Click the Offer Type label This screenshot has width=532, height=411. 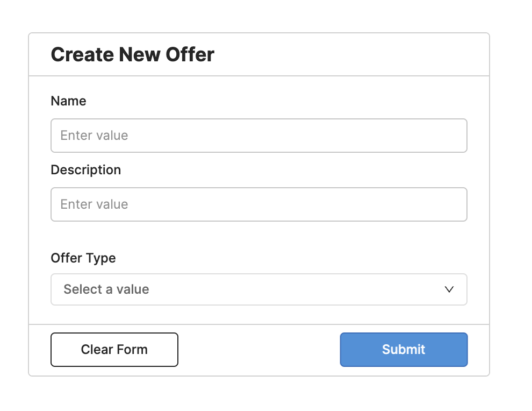tap(83, 258)
